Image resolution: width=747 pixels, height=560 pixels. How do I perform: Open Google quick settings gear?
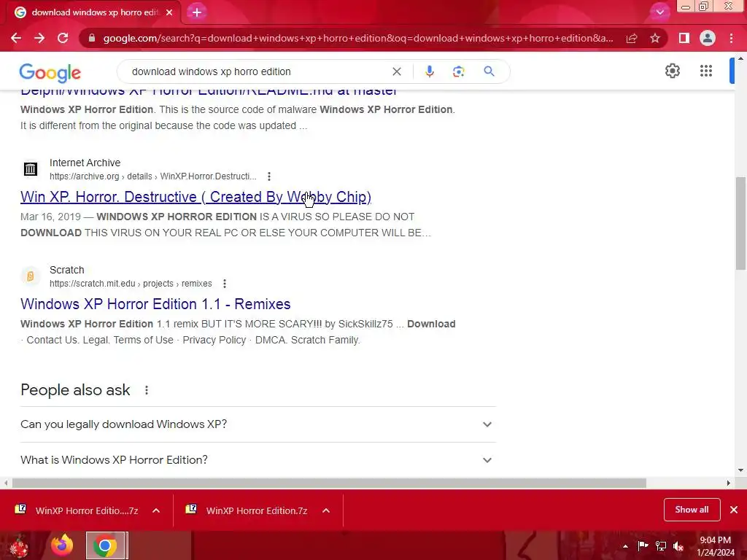[672, 71]
